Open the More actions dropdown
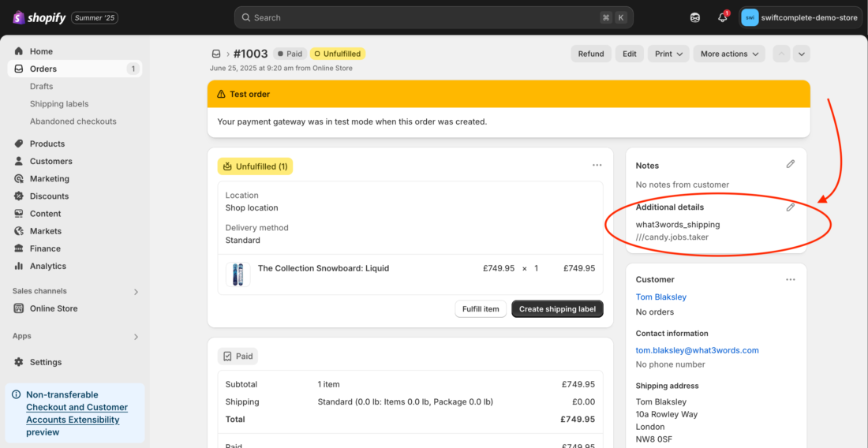Image resolution: width=868 pixels, height=448 pixels. (x=729, y=54)
